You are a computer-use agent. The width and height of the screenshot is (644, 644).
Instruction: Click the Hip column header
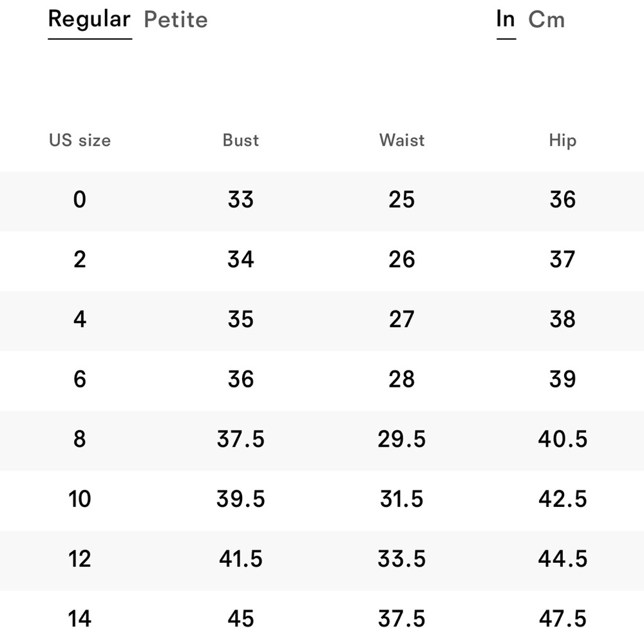[x=562, y=140]
